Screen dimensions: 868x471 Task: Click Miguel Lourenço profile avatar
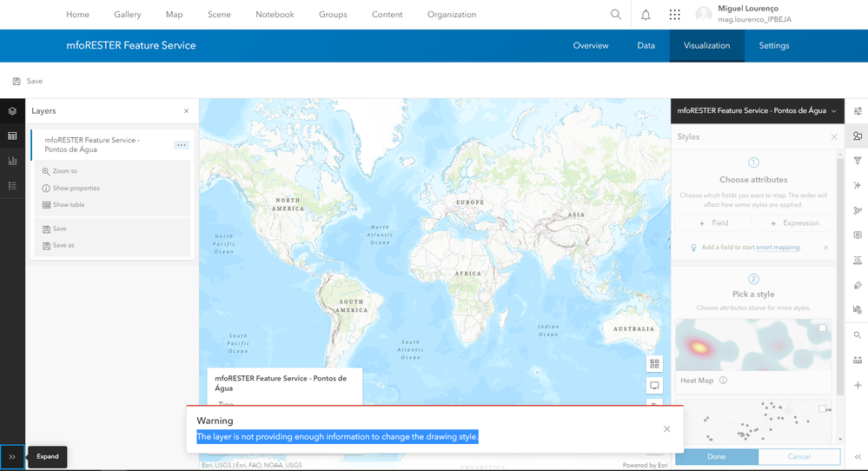coord(704,15)
